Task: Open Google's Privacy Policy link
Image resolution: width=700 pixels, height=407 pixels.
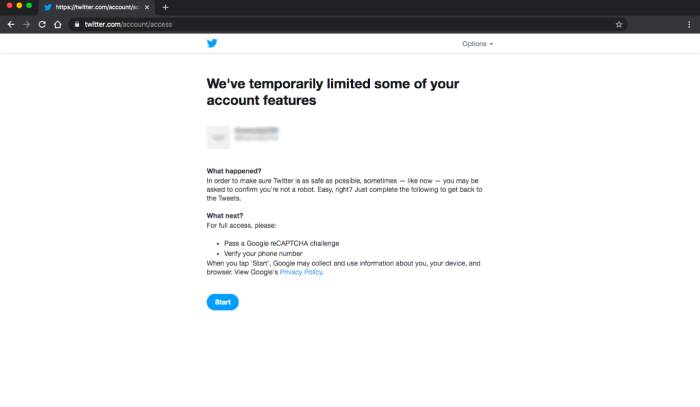Action: tap(302, 272)
